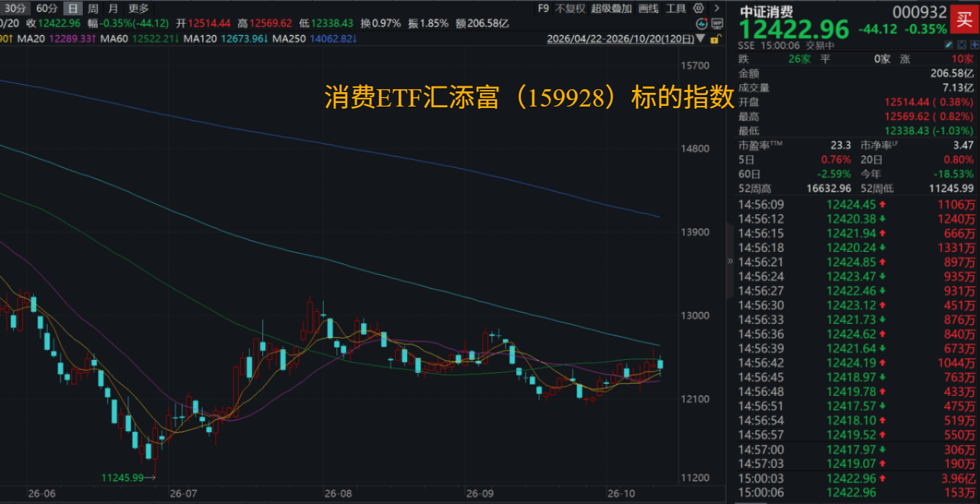Viewport: 980px width, 504px height.
Task: Switch to 30分 period tab
Action: [16, 8]
